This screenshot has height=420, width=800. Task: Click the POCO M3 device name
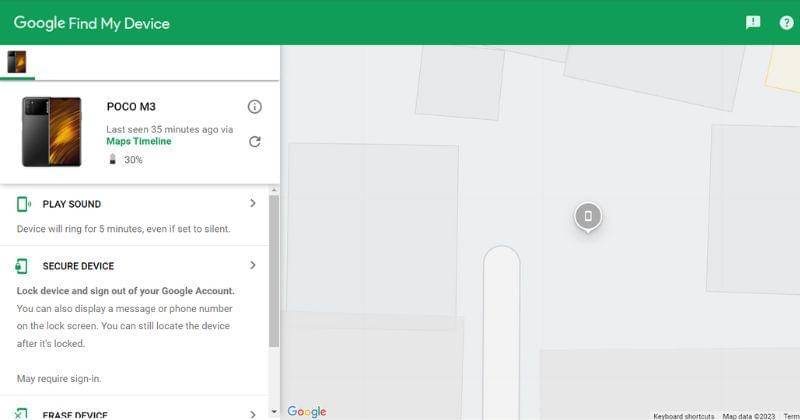point(131,107)
